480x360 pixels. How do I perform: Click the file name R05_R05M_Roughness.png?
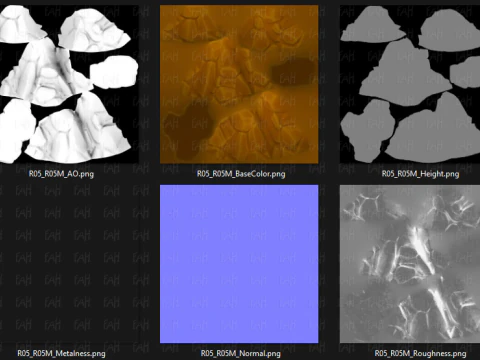(420, 353)
